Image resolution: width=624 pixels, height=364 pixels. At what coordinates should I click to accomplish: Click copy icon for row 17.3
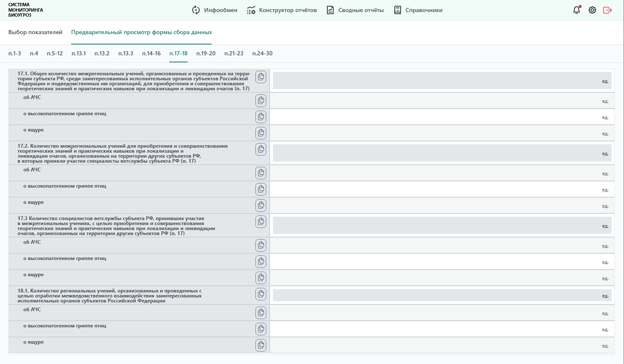(261, 222)
